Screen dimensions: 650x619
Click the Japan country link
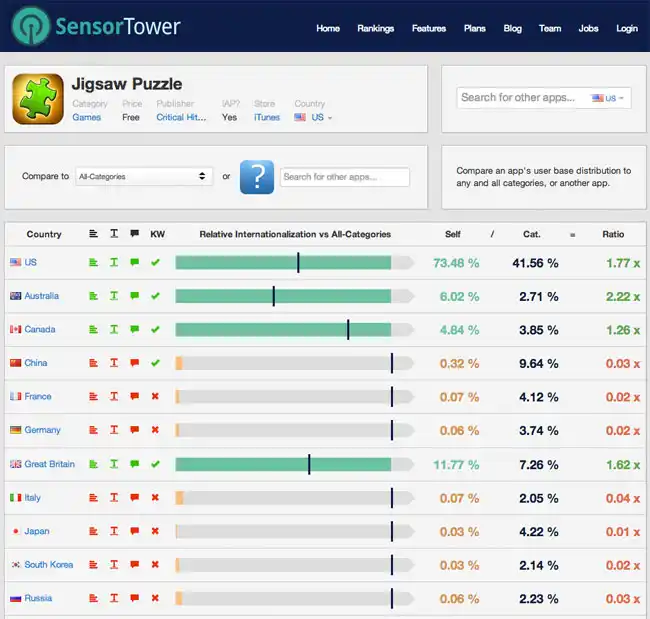(x=37, y=531)
